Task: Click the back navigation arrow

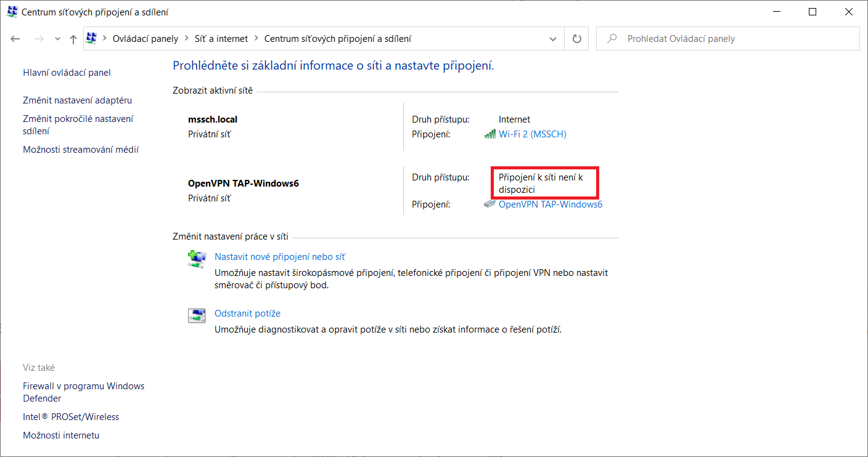Action: pyautogui.click(x=15, y=39)
